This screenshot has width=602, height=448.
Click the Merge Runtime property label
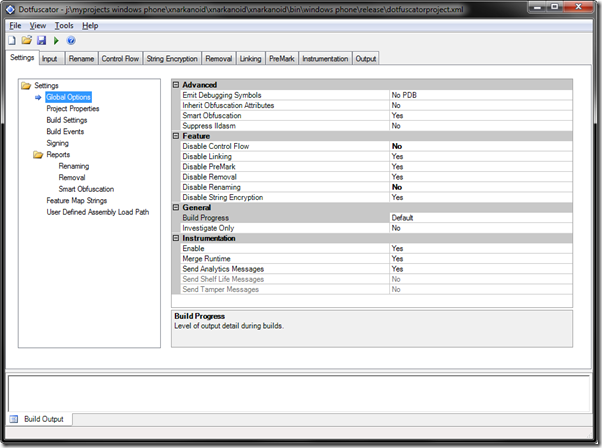(x=207, y=259)
